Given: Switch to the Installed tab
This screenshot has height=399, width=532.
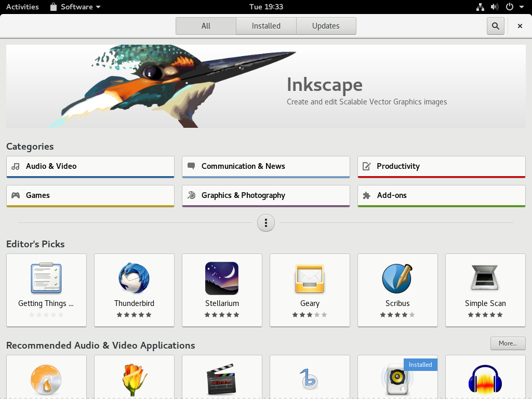Looking at the screenshot, I should (x=266, y=26).
